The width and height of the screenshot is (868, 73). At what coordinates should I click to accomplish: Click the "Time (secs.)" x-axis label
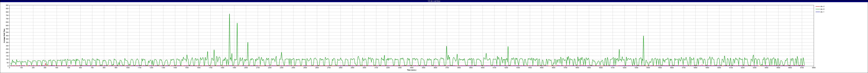[x=411, y=70]
